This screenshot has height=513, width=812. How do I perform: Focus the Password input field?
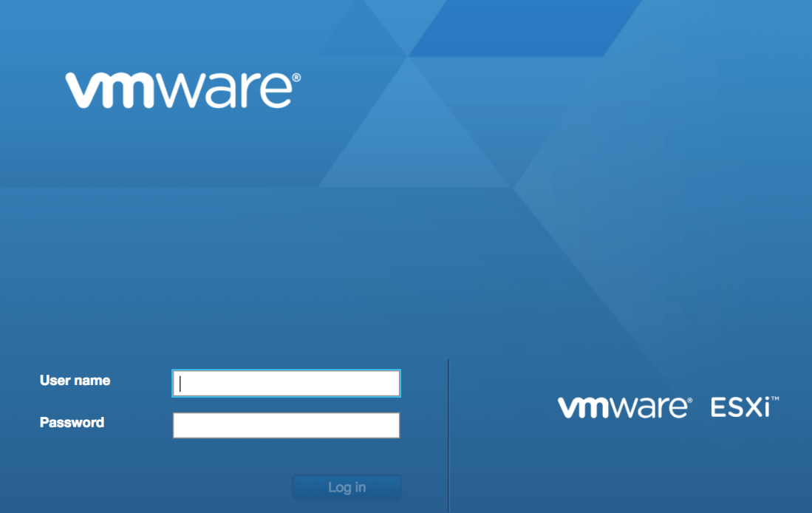click(x=287, y=426)
